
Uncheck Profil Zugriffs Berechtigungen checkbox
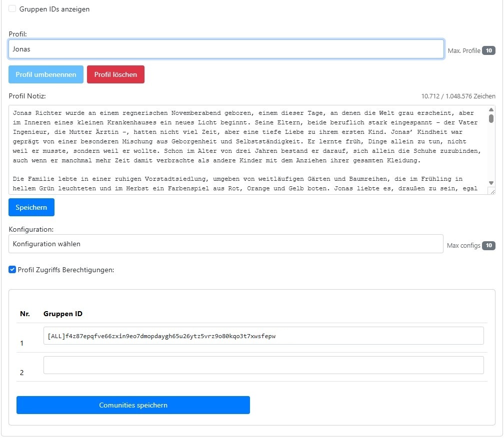tap(12, 270)
